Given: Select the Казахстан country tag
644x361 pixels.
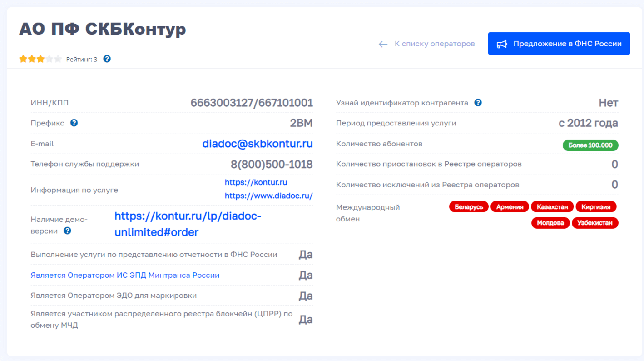Looking at the screenshot, I should point(552,207).
